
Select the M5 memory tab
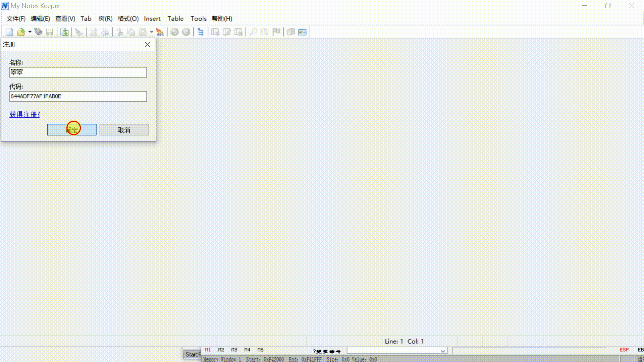pos(260,350)
